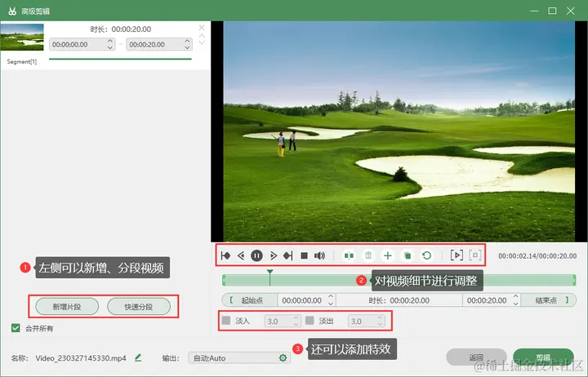Jump to the segment start point
Image resolution: width=588 pixels, height=377 pixels.
[x=225, y=255]
